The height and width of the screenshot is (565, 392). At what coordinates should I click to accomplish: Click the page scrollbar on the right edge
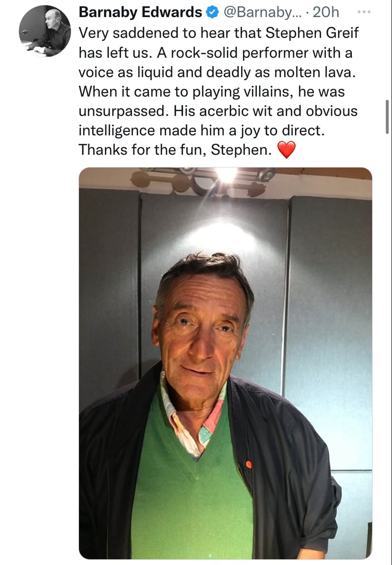(387, 117)
